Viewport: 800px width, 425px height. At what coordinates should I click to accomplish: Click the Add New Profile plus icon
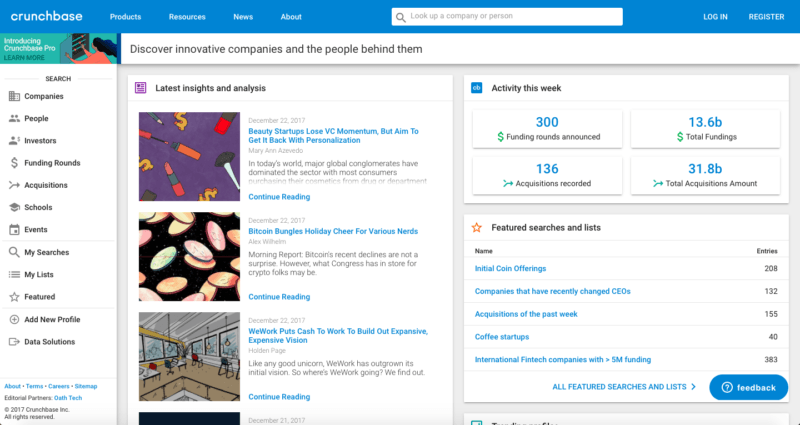pyautogui.click(x=14, y=319)
